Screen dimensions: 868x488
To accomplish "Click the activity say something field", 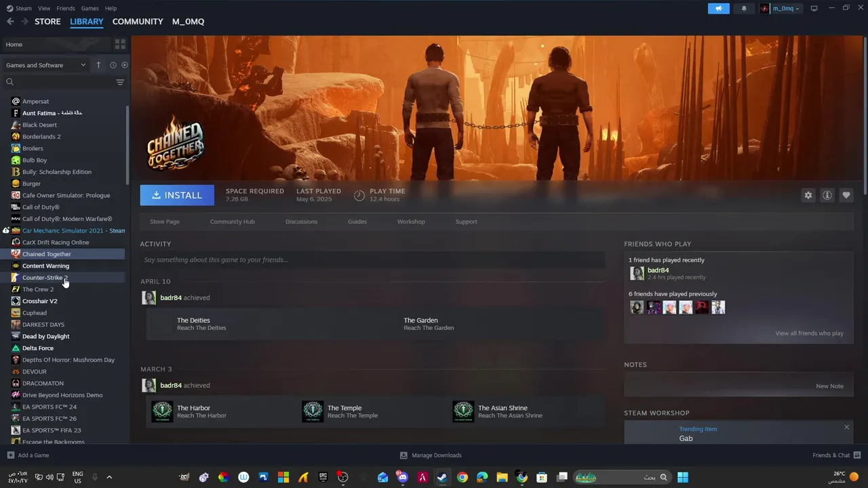I will tap(372, 260).
